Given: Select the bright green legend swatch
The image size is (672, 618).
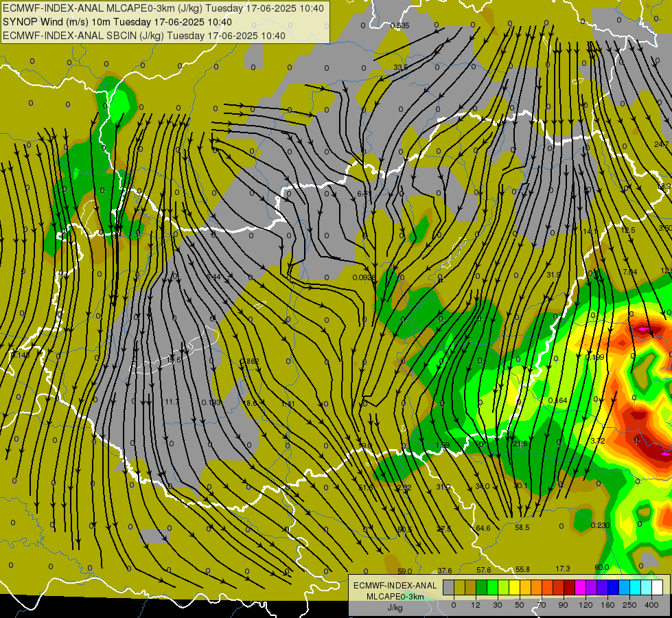Looking at the screenshot, I should pyautogui.click(x=493, y=588).
